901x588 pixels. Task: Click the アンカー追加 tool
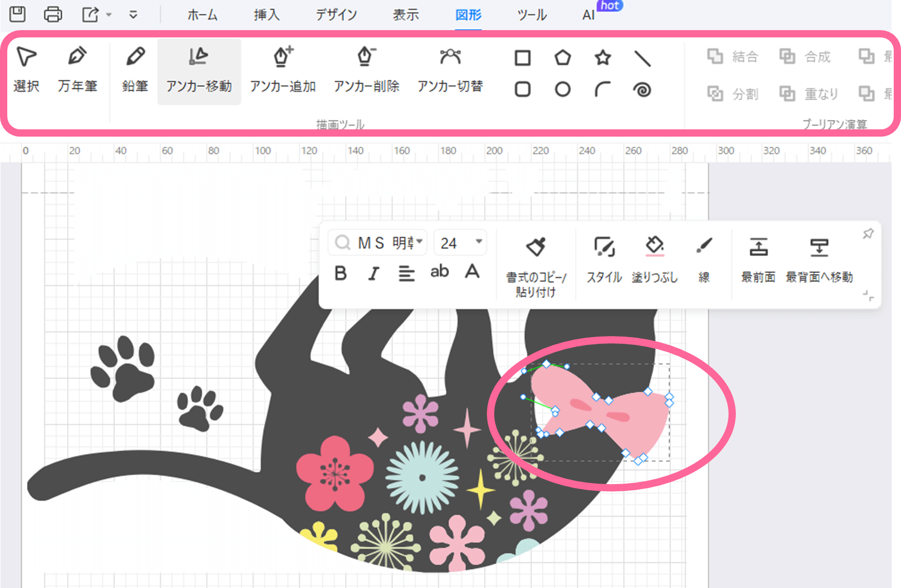click(x=283, y=69)
